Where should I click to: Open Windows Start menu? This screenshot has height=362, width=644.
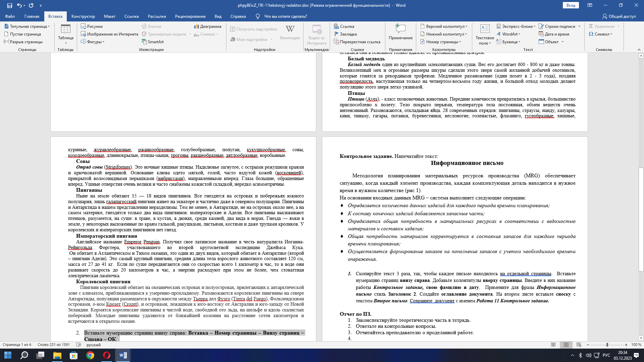click(8, 355)
